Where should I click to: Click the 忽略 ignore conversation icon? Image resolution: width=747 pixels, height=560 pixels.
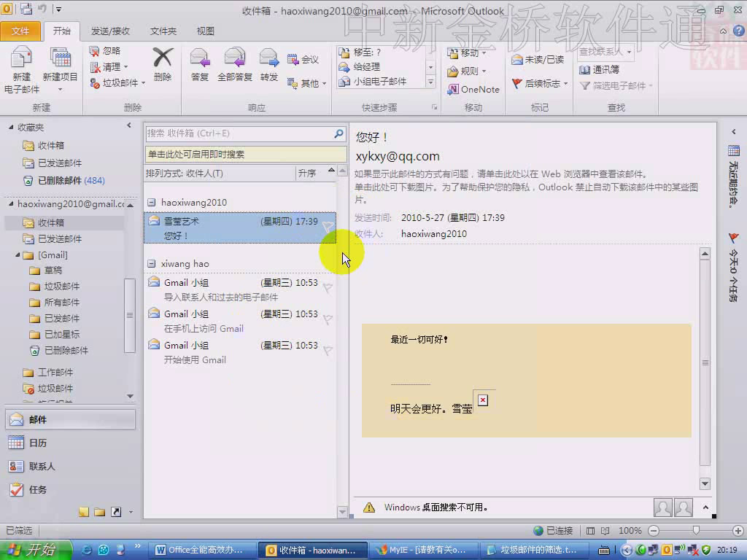[105, 51]
